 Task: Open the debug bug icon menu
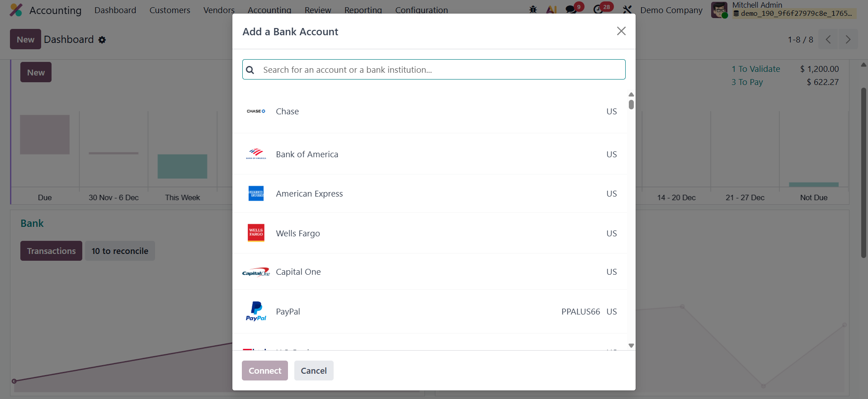(533, 9)
